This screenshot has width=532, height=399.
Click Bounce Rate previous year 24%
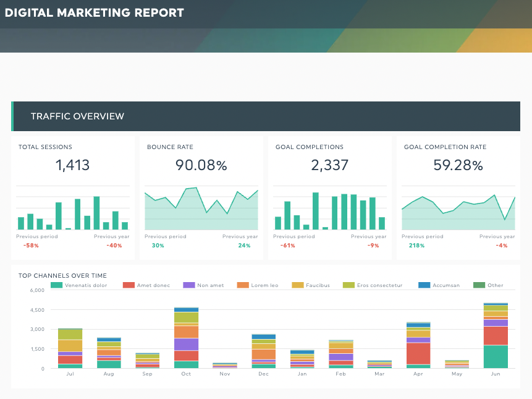coord(244,246)
